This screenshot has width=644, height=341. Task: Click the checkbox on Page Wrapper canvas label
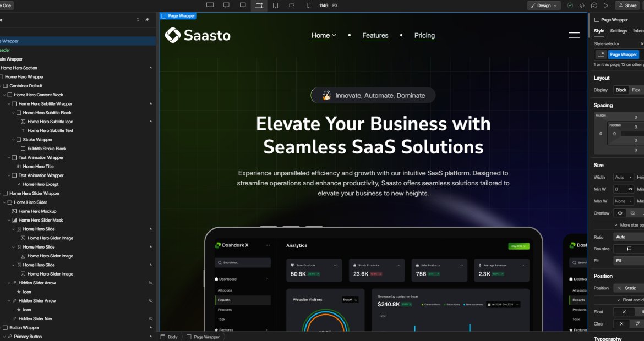pos(164,16)
